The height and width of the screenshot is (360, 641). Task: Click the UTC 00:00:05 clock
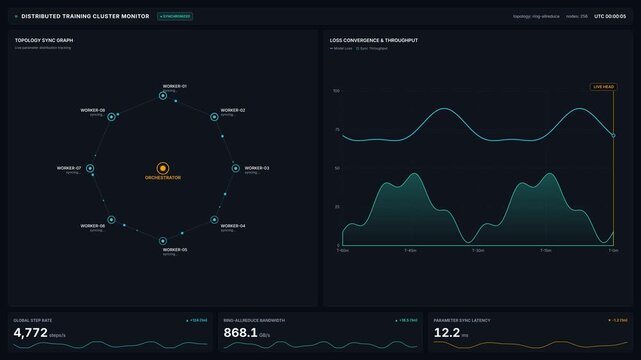[x=610, y=16]
